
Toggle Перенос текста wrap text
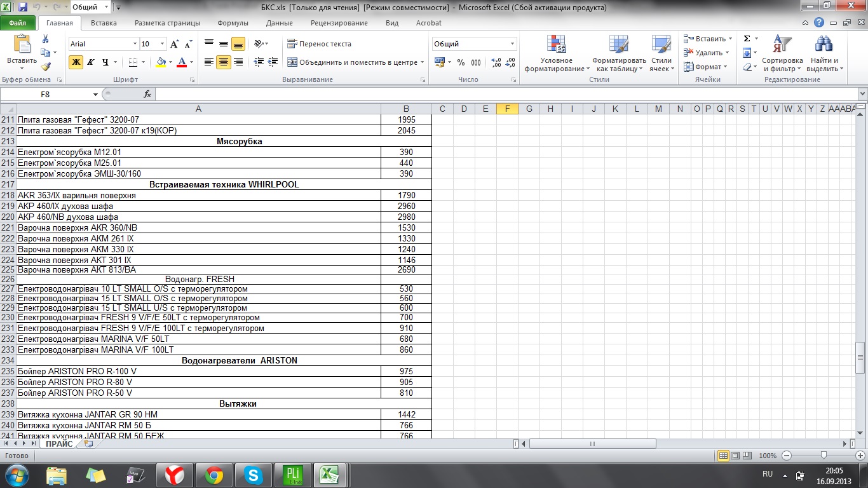coord(319,44)
